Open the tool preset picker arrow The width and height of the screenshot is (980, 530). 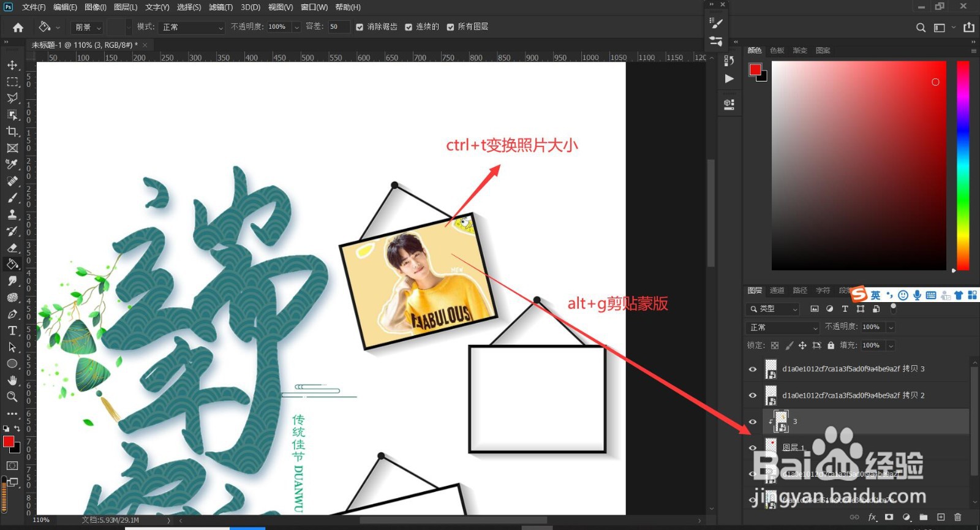click(58, 28)
